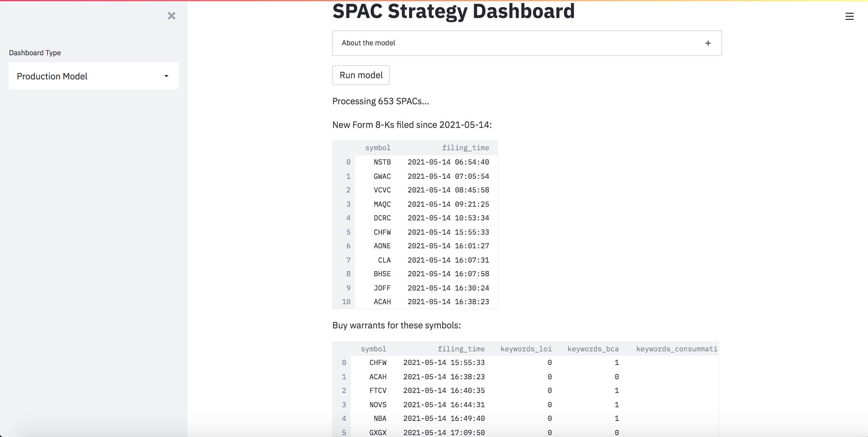The width and height of the screenshot is (868, 437).
Task: Click the Dashboard Type label
Action: pyautogui.click(x=35, y=53)
